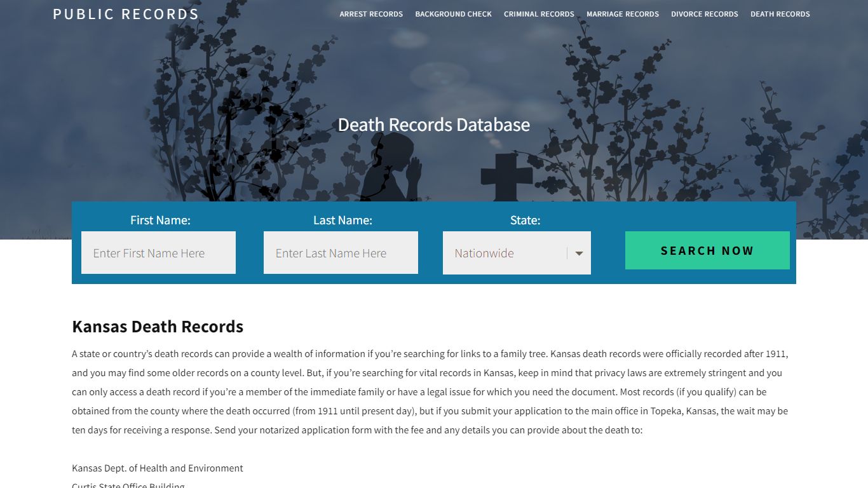
Task: Focus the First Name input field
Action: point(158,253)
